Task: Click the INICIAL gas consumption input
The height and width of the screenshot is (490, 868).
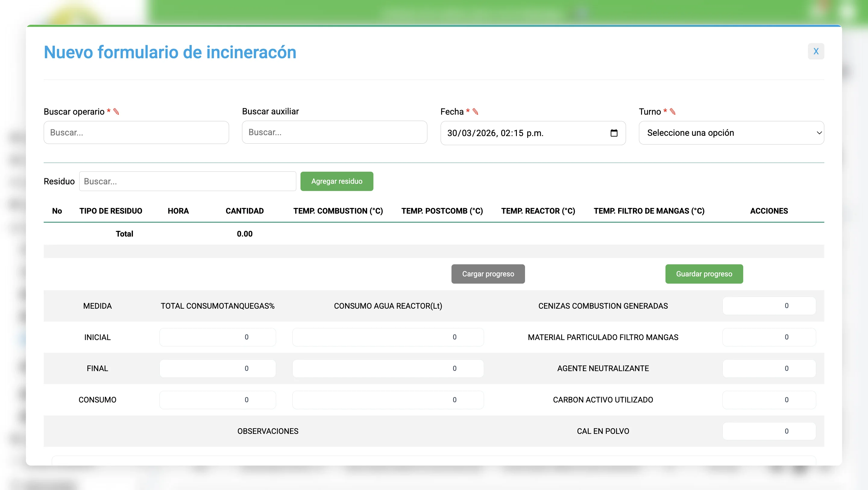Action: point(217,337)
